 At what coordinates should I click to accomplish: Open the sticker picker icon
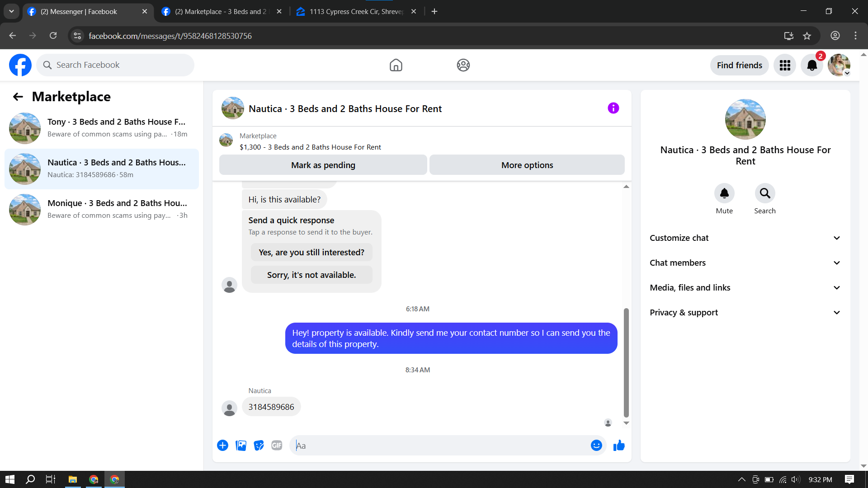coord(259,446)
